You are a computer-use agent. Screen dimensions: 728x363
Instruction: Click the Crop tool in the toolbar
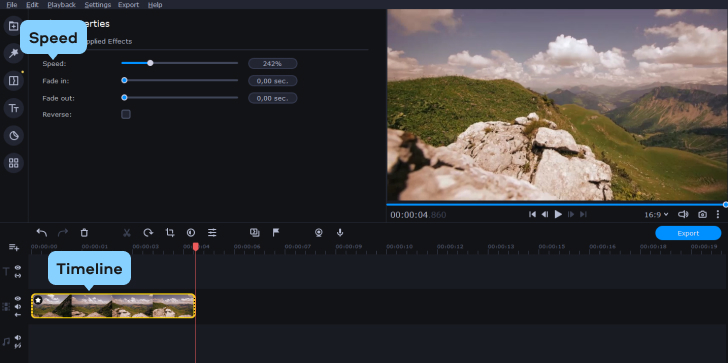[170, 233]
